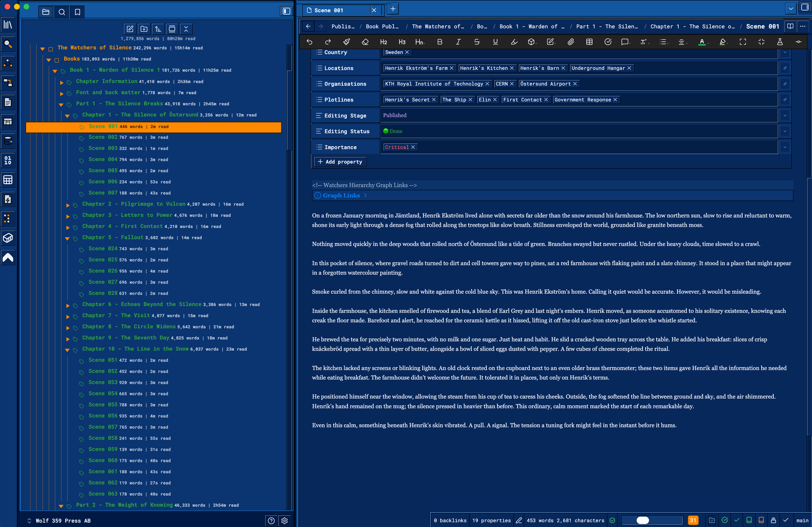The width and height of the screenshot is (812, 527).
Task: Apply Heading 2 from toolbar
Action: (x=383, y=42)
